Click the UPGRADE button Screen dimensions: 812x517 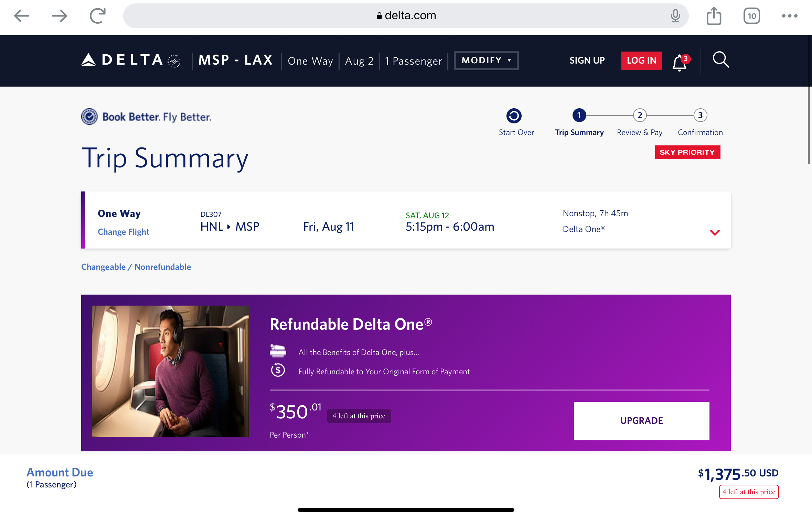(641, 421)
